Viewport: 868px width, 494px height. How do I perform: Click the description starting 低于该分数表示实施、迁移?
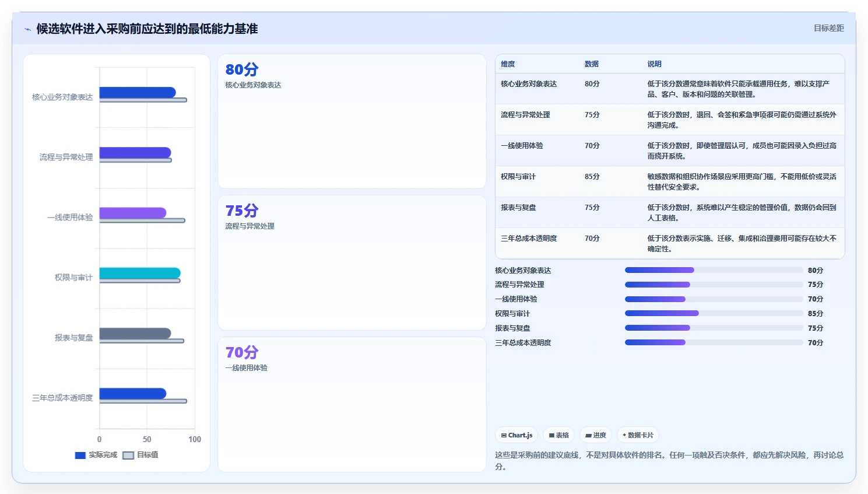(742, 244)
